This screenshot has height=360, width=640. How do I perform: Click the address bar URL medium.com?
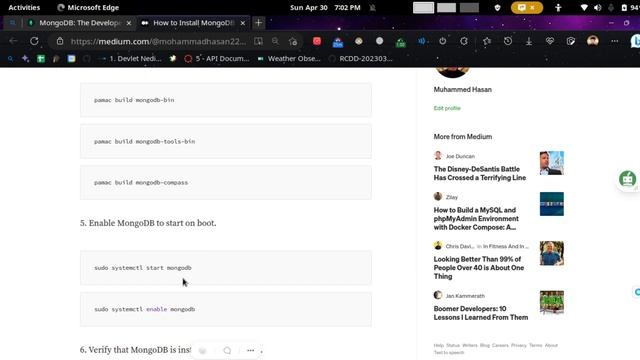click(158, 41)
